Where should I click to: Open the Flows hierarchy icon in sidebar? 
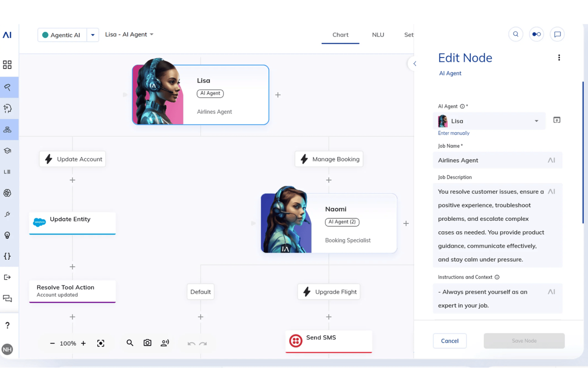7,129
